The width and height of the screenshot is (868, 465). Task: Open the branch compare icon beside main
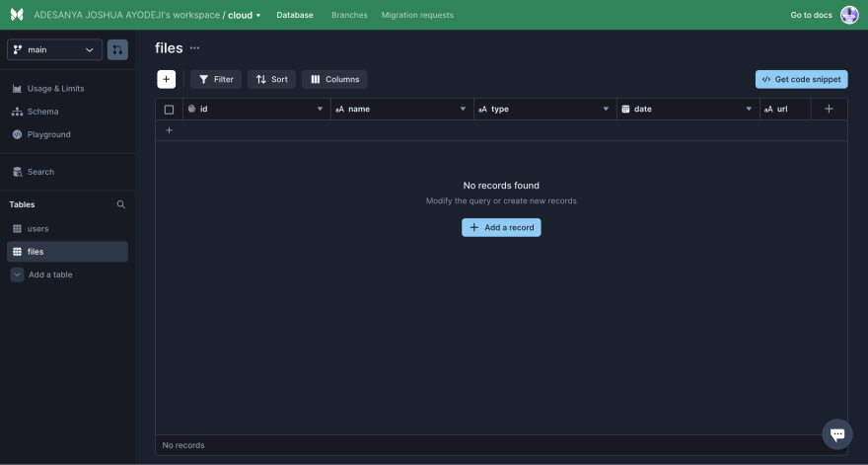(117, 49)
